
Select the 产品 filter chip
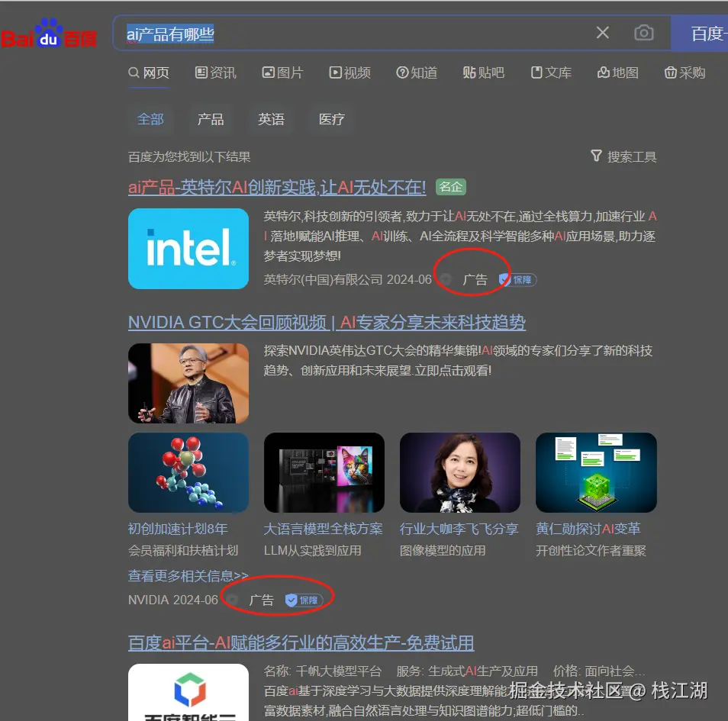coord(211,119)
